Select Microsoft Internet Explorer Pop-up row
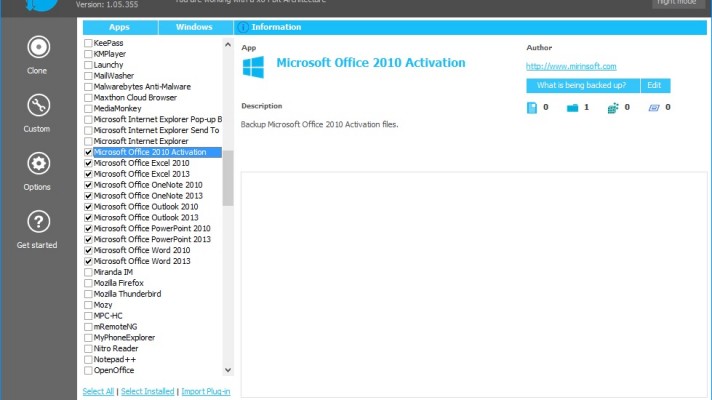The image size is (712, 400). point(158,119)
